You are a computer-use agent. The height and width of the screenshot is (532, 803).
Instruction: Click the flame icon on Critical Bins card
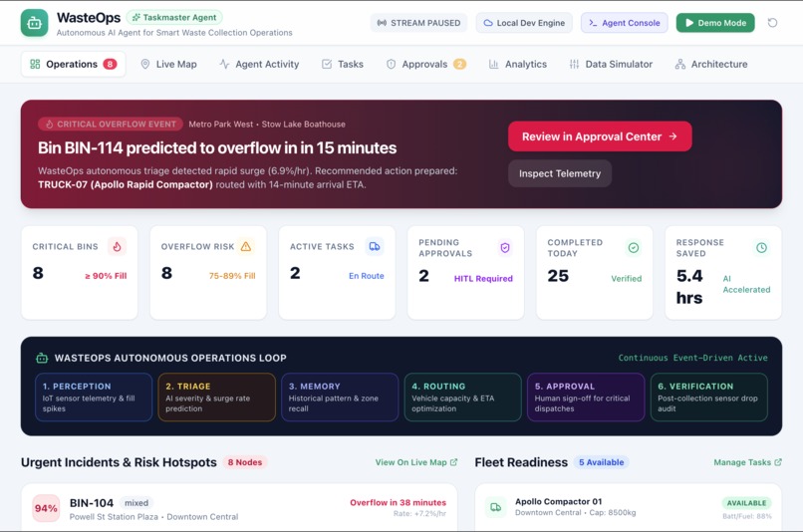117,247
